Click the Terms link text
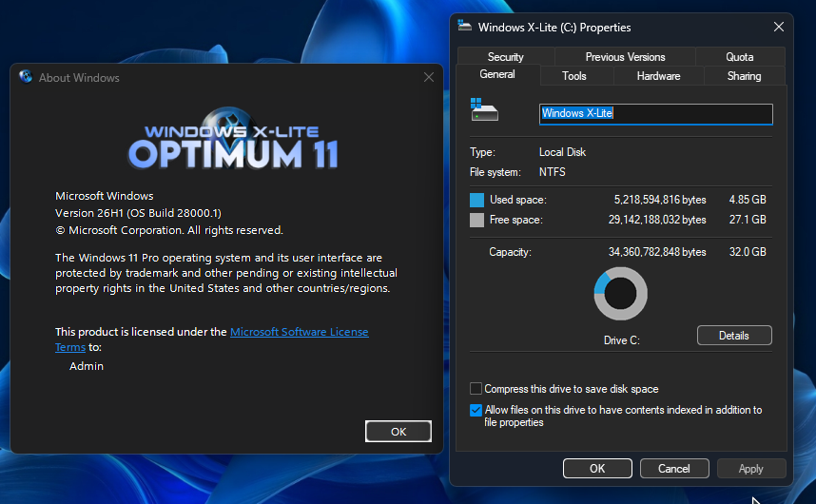The width and height of the screenshot is (816, 504). click(70, 347)
